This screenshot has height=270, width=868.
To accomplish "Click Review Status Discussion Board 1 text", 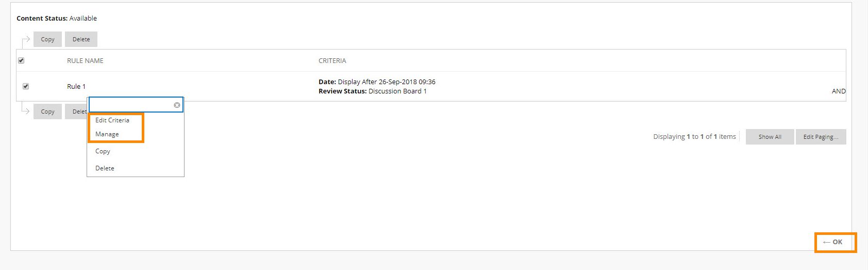I will (373, 91).
